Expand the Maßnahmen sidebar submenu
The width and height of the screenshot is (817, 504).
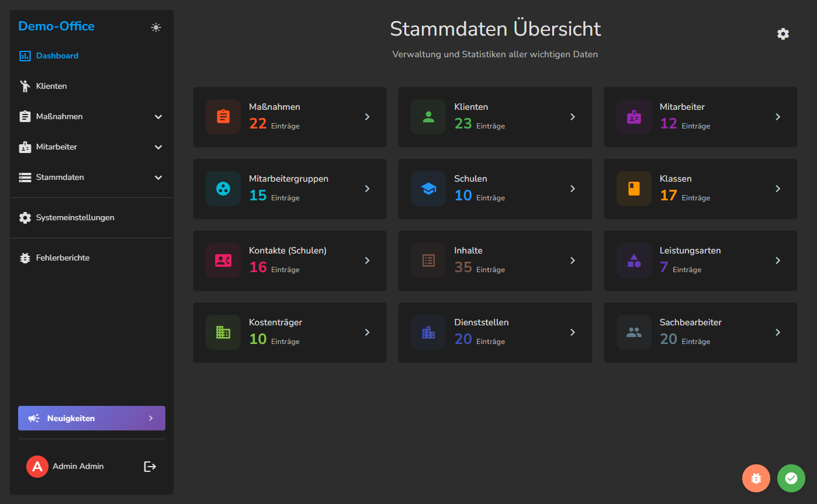[x=158, y=117]
